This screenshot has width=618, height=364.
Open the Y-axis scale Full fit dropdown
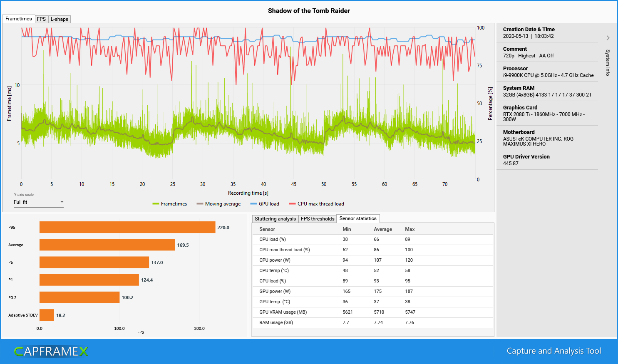coord(39,202)
